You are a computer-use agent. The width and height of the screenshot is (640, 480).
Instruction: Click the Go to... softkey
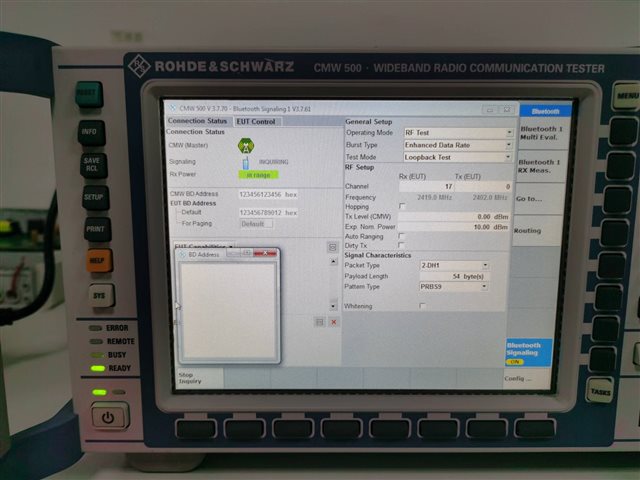pos(538,199)
